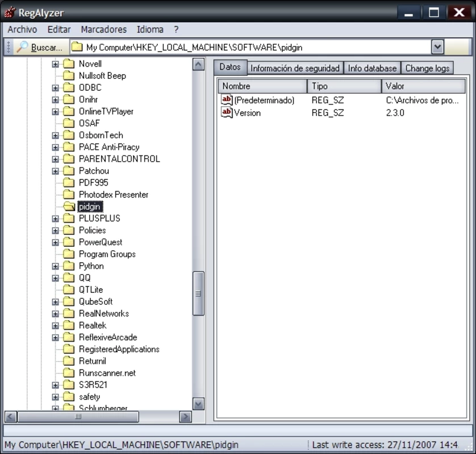Select the Patchou tree item
This screenshot has height=454, width=476.
coord(94,171)
